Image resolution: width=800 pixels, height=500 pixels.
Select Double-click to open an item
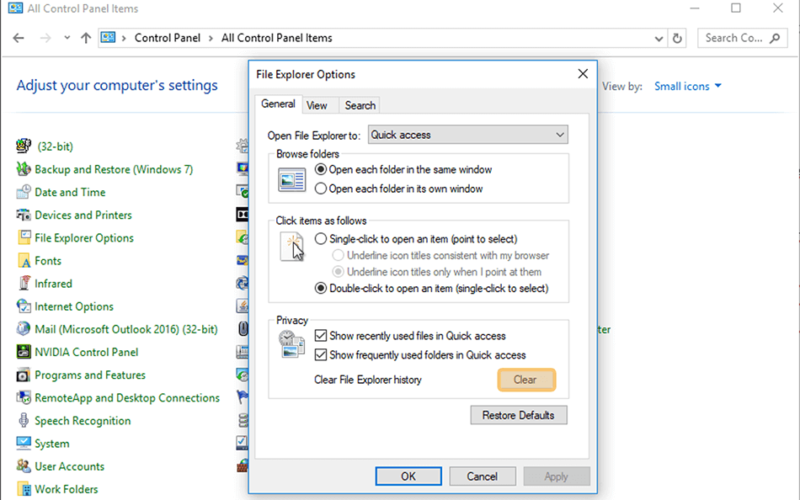click(320, 288)
